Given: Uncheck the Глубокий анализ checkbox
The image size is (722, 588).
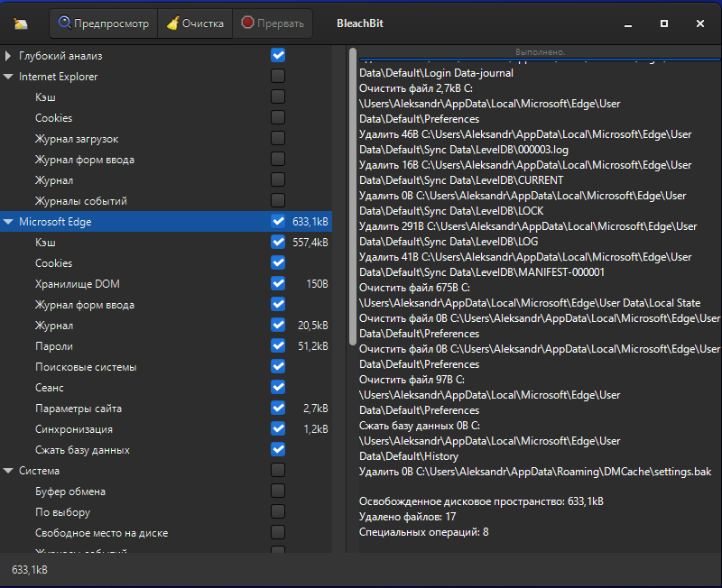Looking at the screenshot, I should point(278,56).
